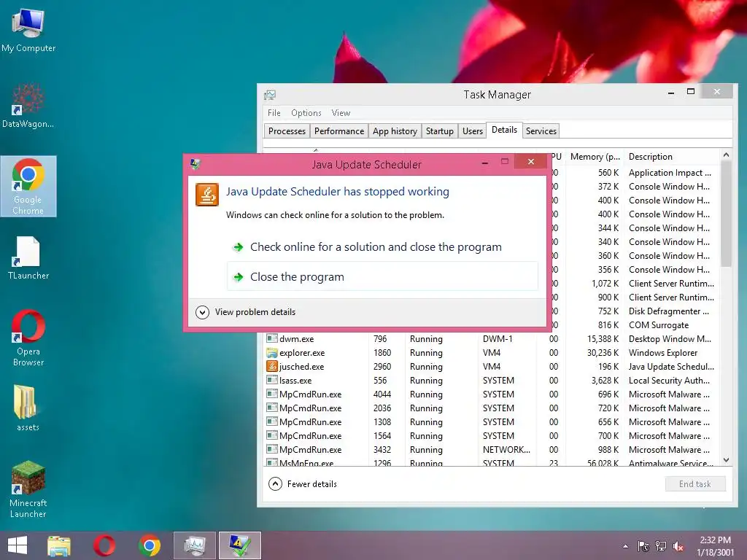
Task: Open File Explorer from the taskbar
Action: 59,545
